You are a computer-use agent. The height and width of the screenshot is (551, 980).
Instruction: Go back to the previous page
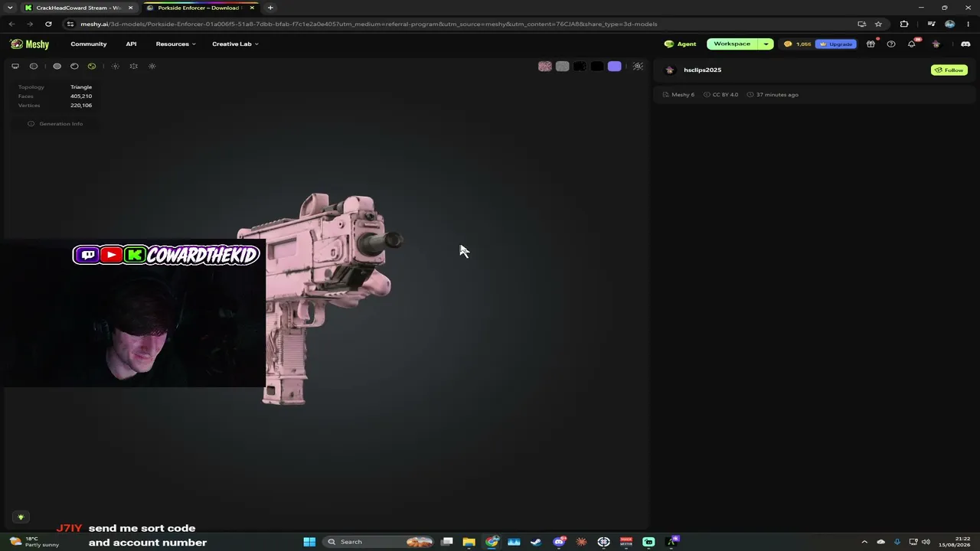(x=11, y=24)
